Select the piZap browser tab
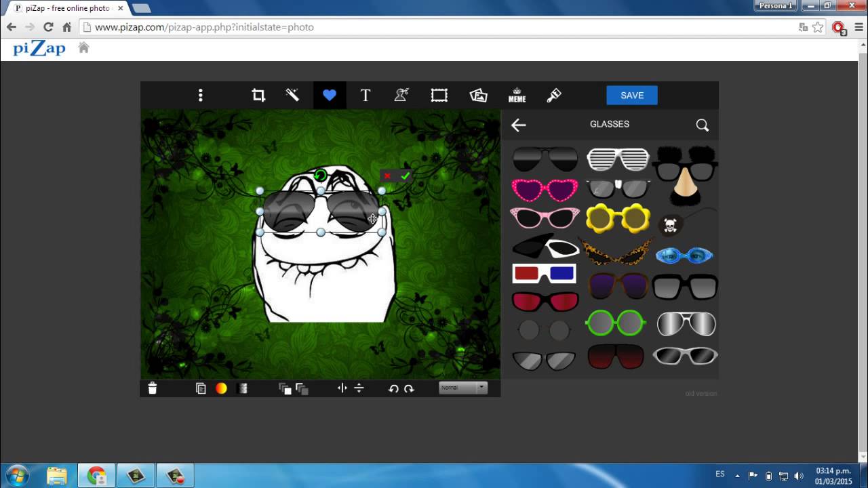 coord(68,8)
